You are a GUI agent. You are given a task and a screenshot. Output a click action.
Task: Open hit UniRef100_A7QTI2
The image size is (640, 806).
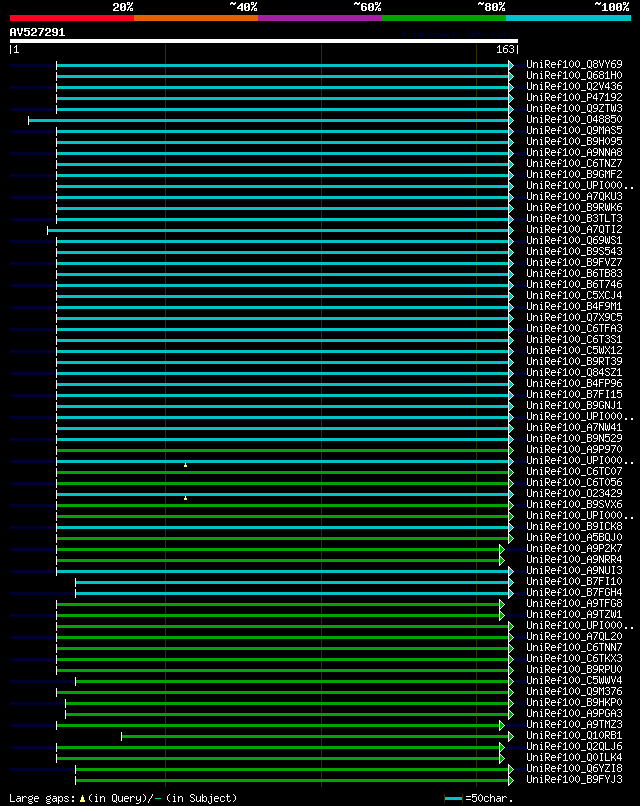pyautogui.click(x=574, y=229)
